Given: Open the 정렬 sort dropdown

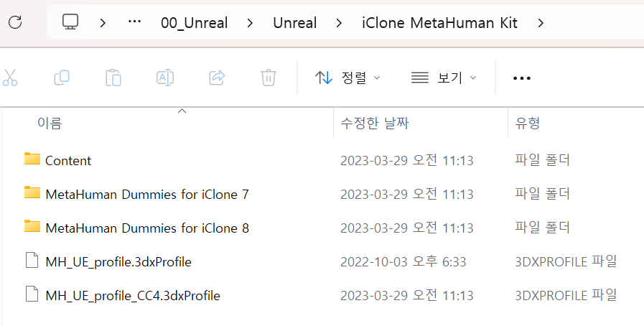Looking at the screenshot, I should click(347, 78).
